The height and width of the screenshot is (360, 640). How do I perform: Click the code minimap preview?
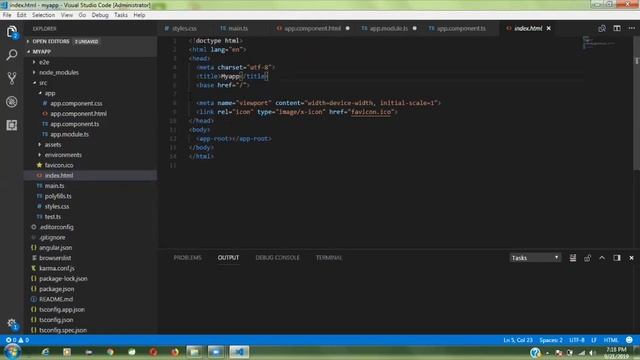598,42
